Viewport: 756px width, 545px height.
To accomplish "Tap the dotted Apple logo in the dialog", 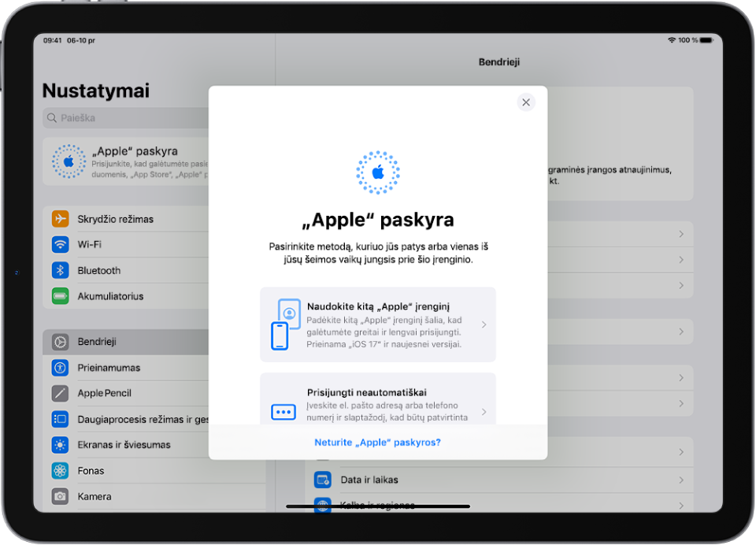I will click(x=378, y=172).
